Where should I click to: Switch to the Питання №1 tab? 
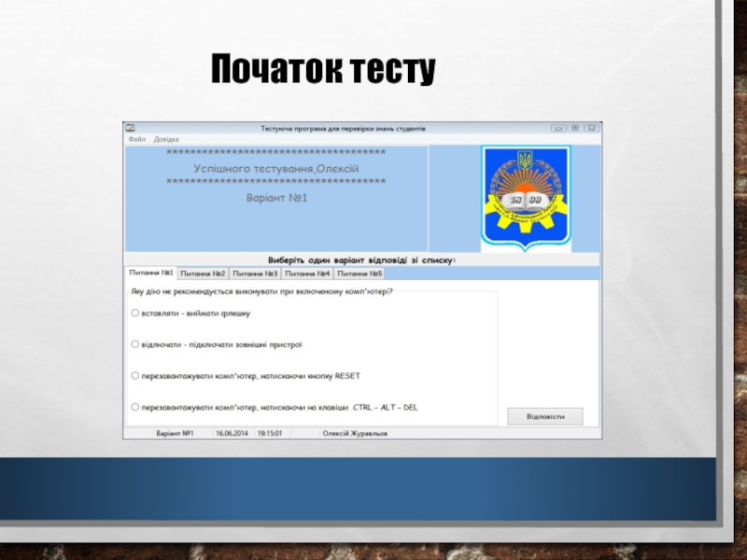[x=150, y=273]
